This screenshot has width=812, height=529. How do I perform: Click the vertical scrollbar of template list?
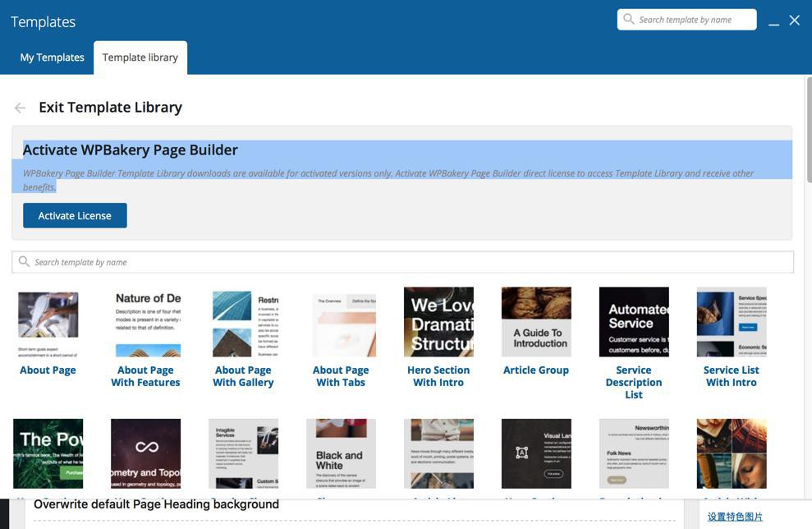tap(809, 130)
